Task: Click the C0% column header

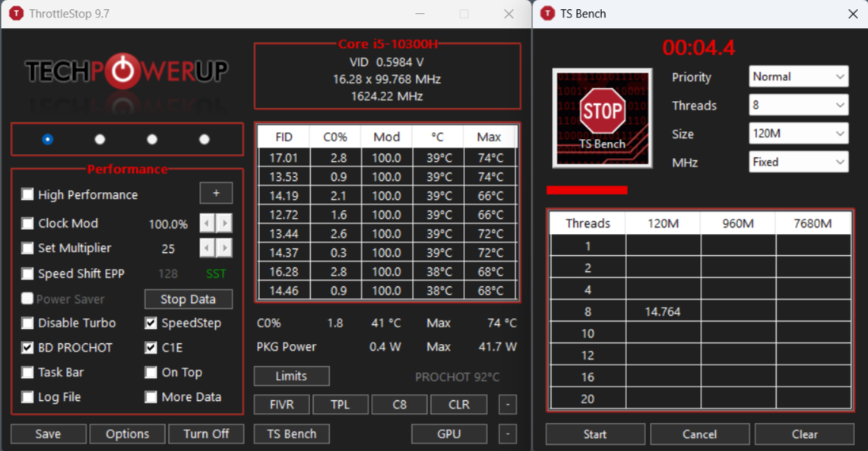Action: tap(335, 137)
